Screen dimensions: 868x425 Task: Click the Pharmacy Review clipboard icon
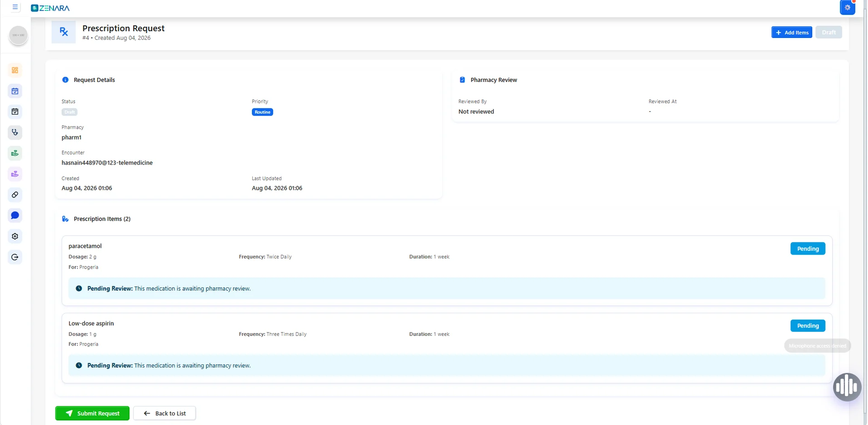pos(462,80)
